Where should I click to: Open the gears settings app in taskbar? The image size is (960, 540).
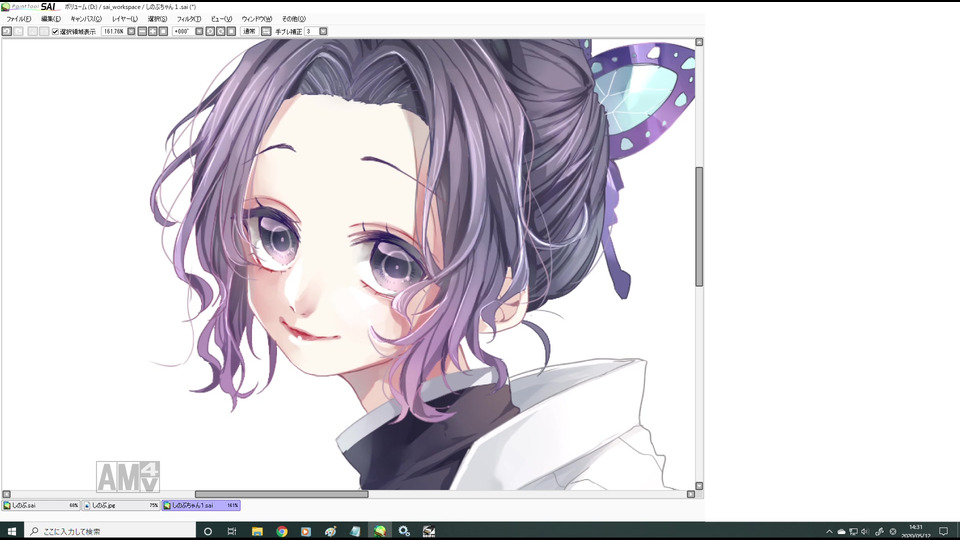pos(404,531)
